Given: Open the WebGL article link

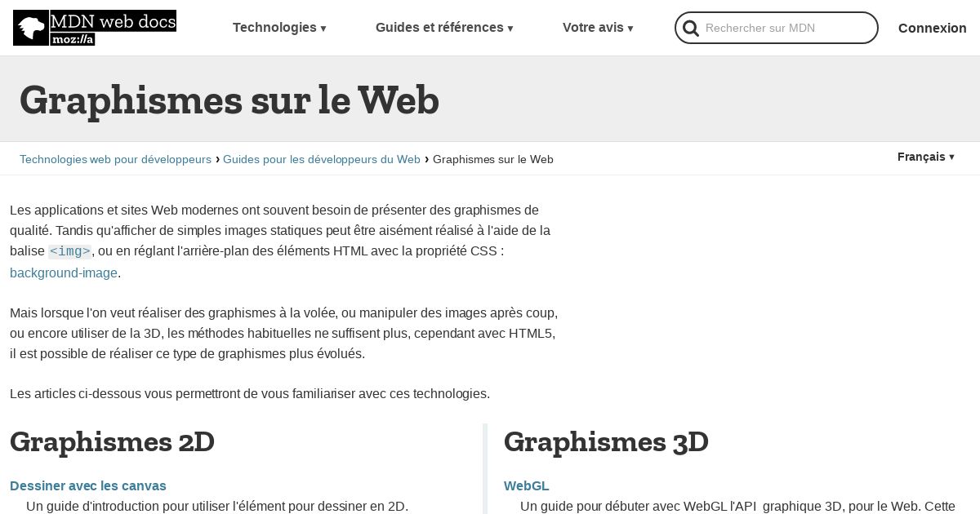Looking at the screenshot, I should pyautogui.click(x=527, y=486).
